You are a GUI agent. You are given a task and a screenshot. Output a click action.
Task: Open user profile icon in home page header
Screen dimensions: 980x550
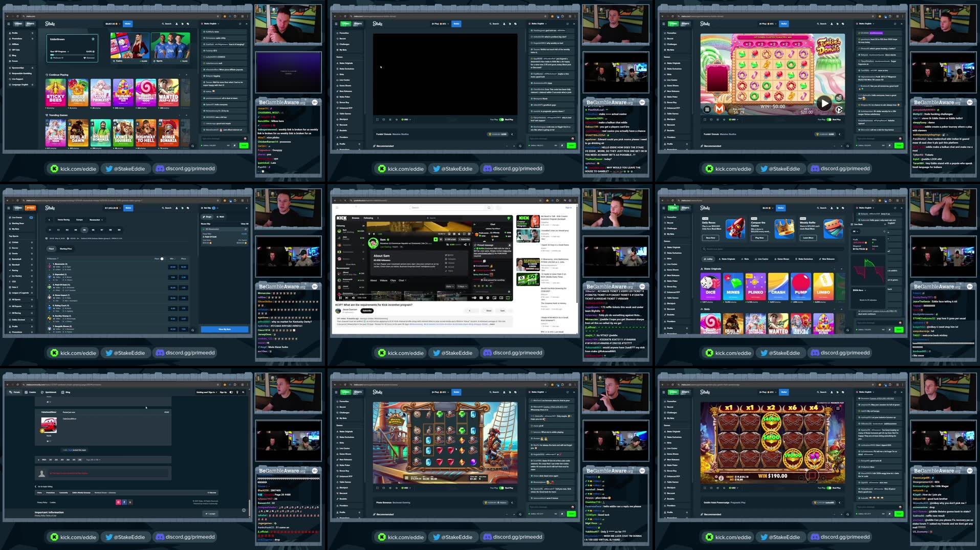(x=177, y=24)
